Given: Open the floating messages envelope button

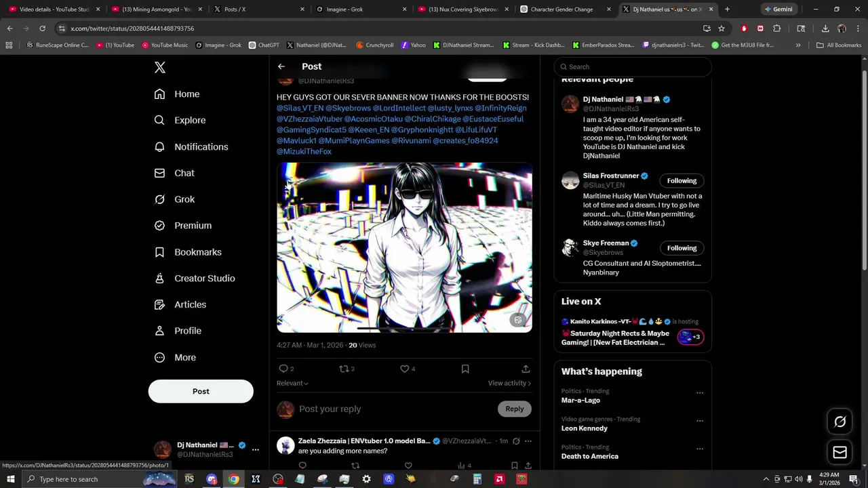Looking at the screenshot, I should 840,452.
